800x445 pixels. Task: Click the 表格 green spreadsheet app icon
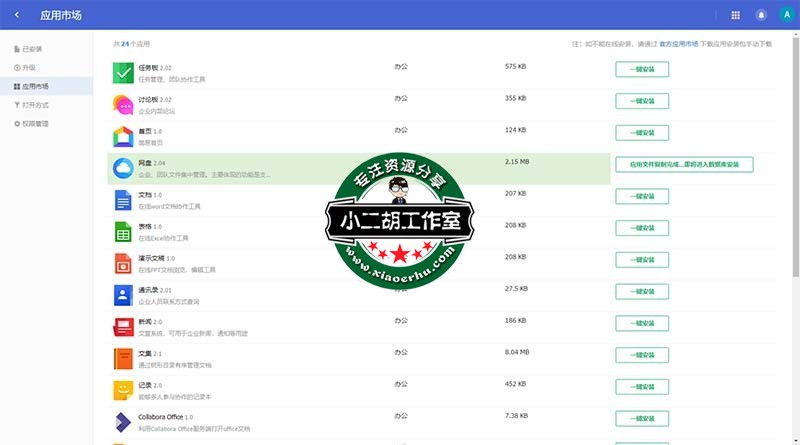click(x=123, y=232)
